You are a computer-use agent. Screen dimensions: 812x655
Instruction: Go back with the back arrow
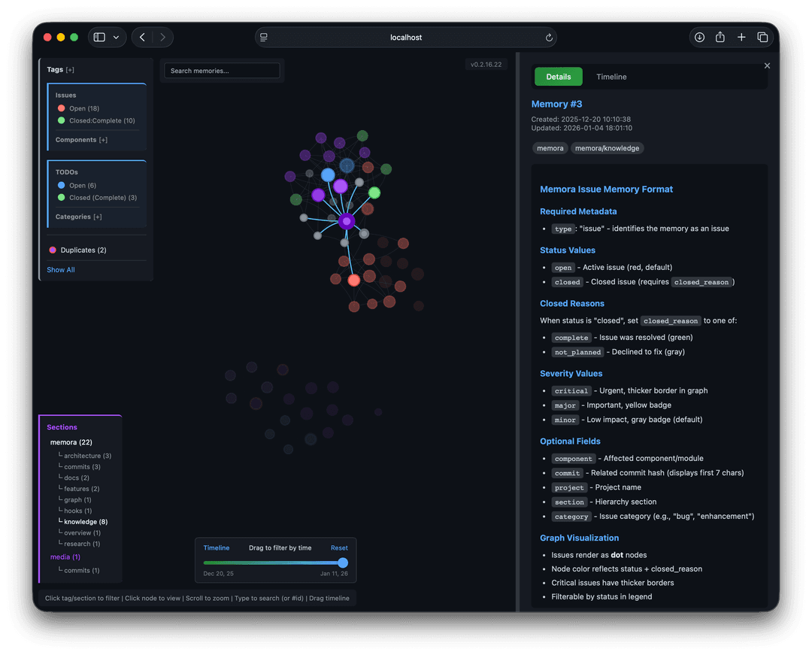[x=142, y=38]
